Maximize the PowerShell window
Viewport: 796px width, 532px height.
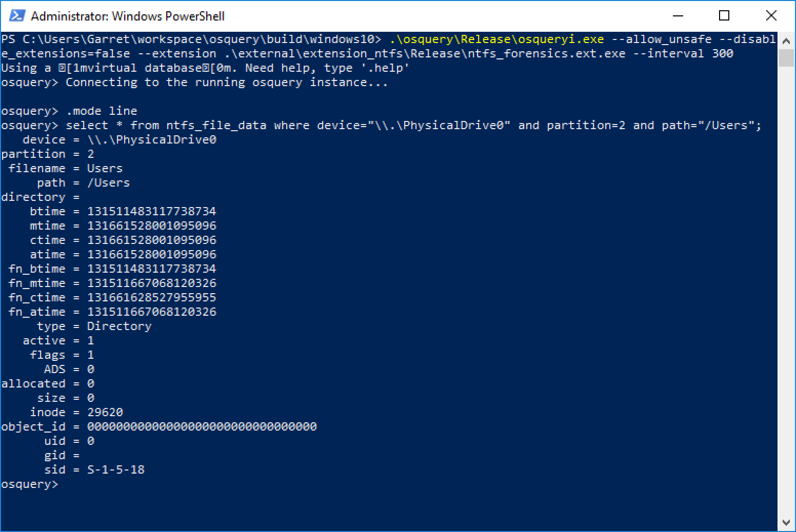click(724, 16)
